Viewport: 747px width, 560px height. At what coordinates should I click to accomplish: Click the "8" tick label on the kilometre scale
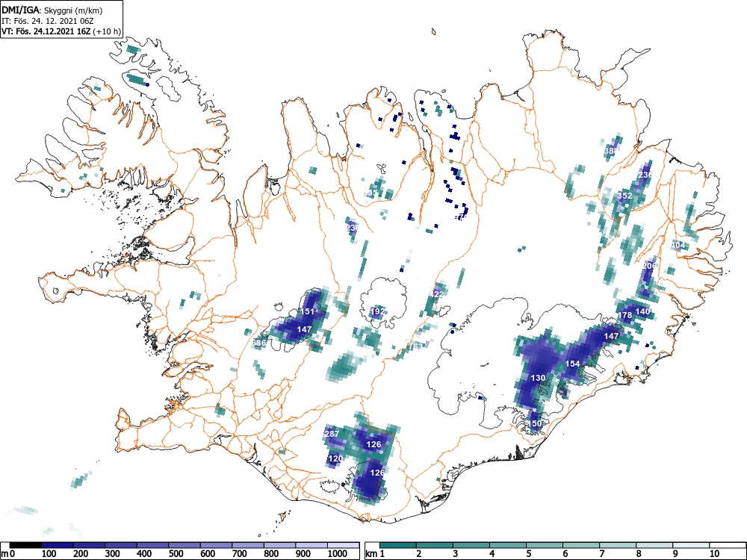[639, 554]
